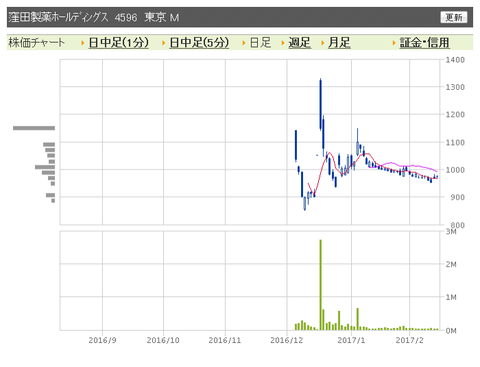
Task: Click the 2017/1 date axis label
Action: [351, 340]
